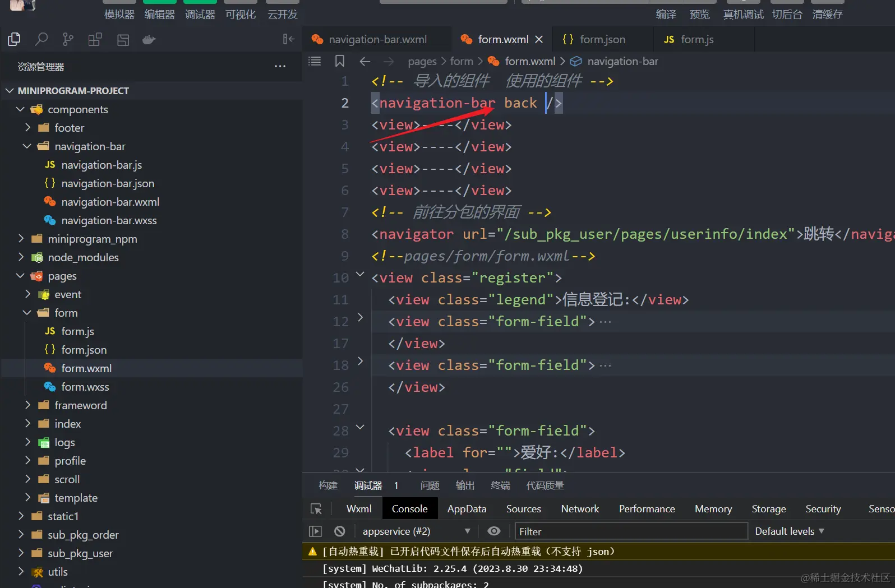The width and height of the screenshot is (895, 588).
Task: Open the Wxml devtools tab
Action: [359, 509]
